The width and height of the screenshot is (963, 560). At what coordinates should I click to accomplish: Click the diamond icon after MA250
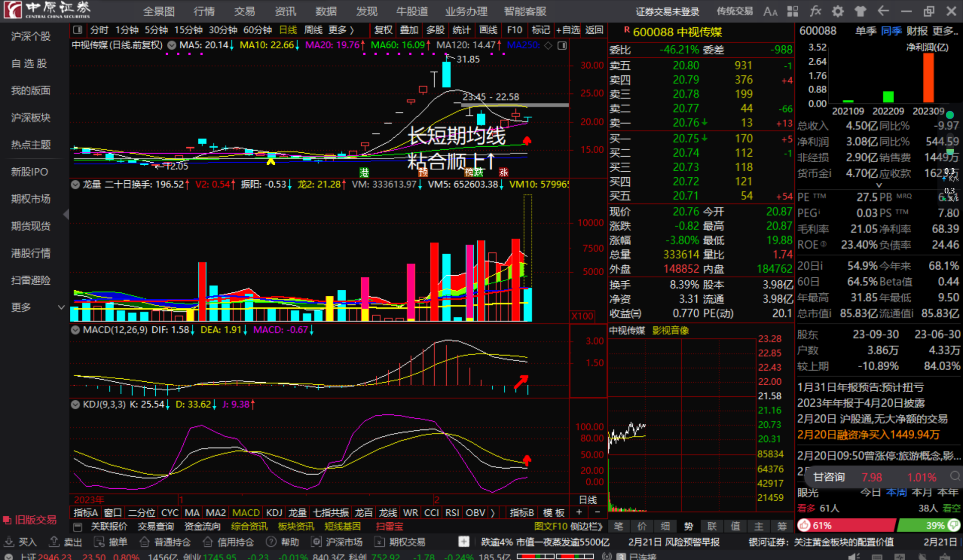pyautogui.click(x=548, y=45)
